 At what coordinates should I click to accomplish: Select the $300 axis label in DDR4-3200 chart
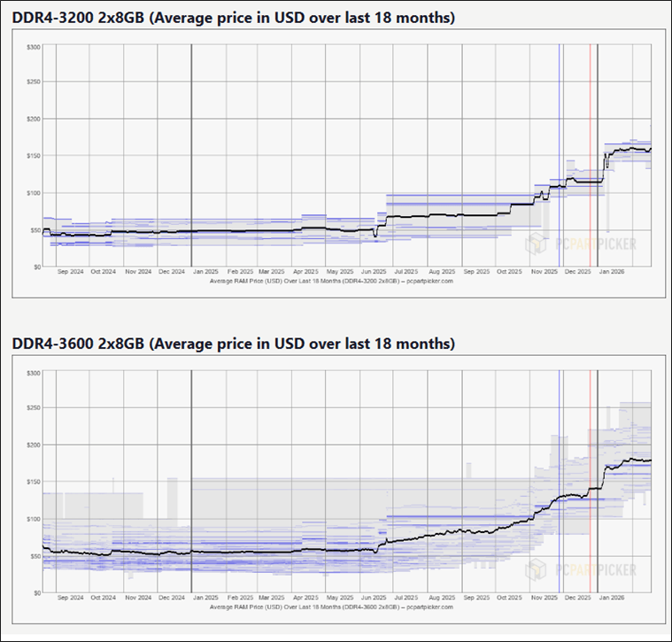pyautogui.click(x=34, y=47)
